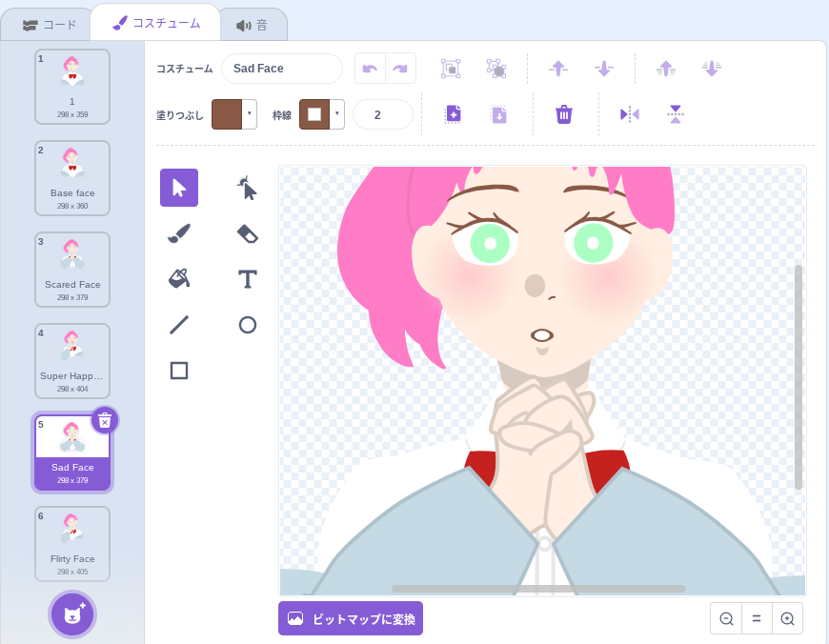Open the outline color dropdown

pos(337,114)
